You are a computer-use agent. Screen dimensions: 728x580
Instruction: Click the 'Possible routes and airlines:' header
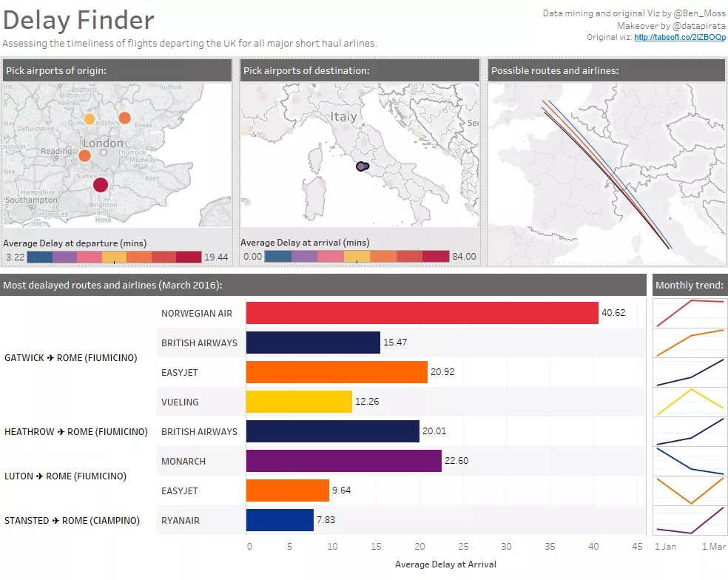point(607,70)
